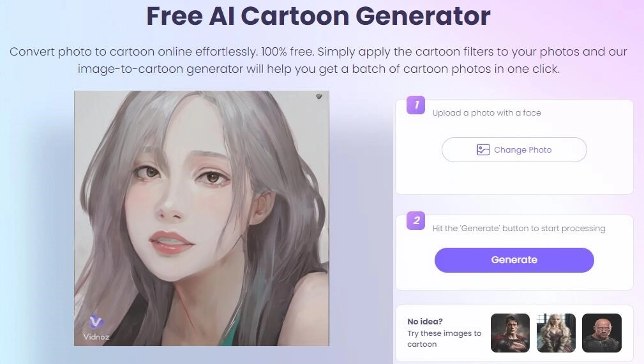The image size is (644, 364).
Task: Start processing with the Generate button
Action: [x=514, y=260]
